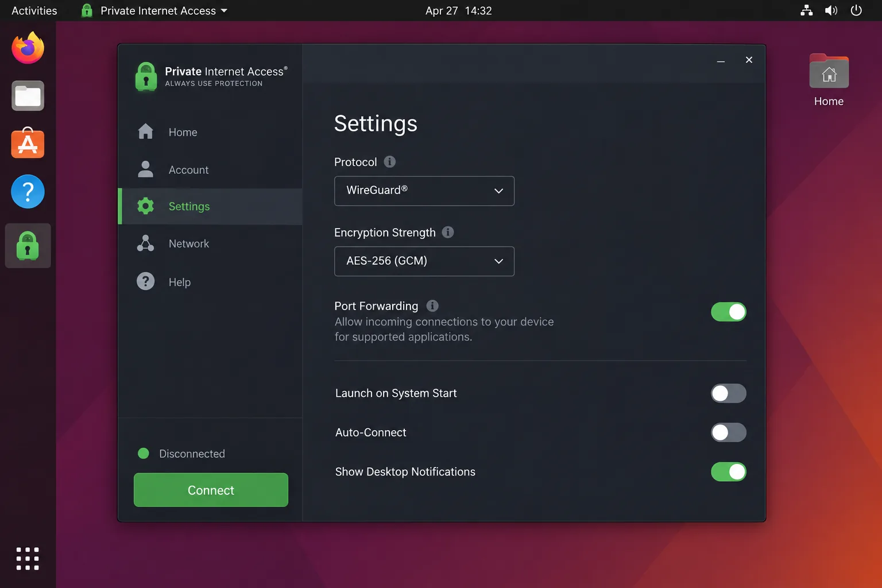Open the Home folder on desktop
The image size is (882, 588).
coord(829,80)
